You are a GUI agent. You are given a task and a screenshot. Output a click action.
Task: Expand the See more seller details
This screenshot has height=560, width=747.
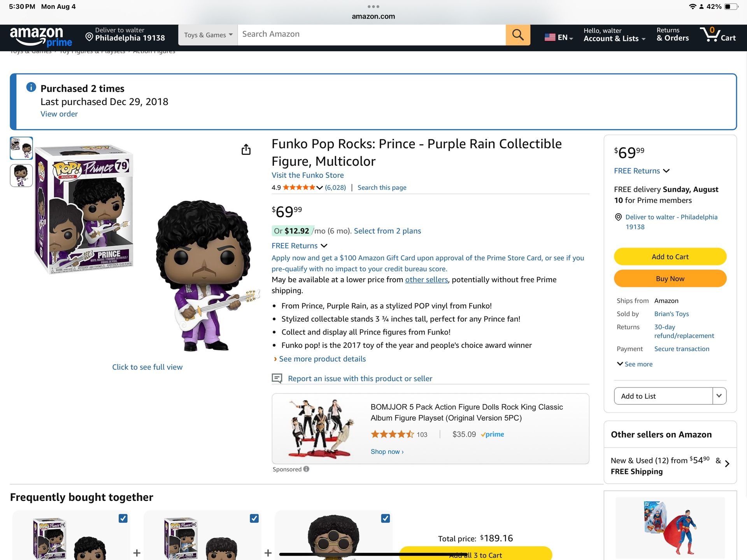[x=635, y=364]
